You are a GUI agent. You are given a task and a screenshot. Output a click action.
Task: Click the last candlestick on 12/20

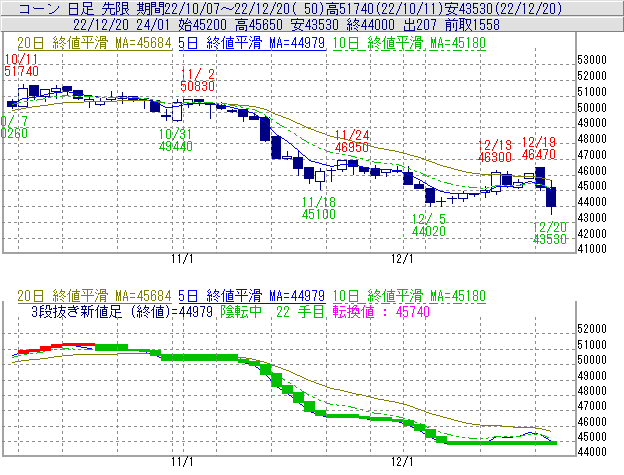(551, 197)
